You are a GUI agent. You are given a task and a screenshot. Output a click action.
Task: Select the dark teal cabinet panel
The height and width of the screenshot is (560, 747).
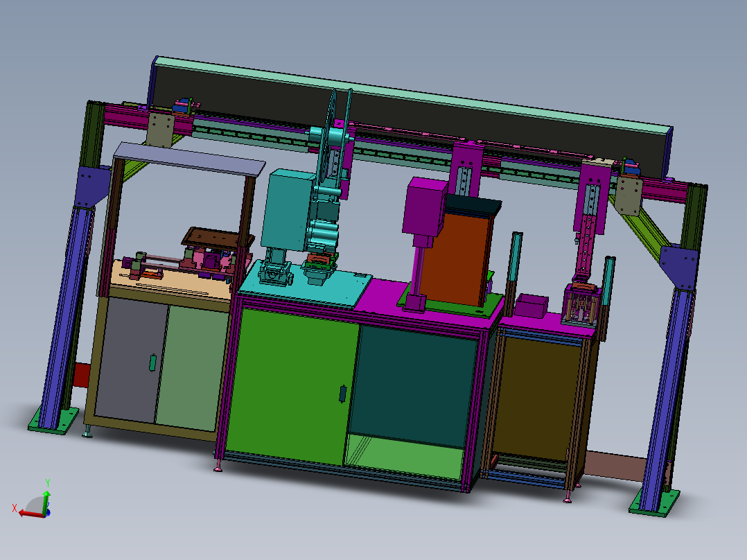click(412, 385)
